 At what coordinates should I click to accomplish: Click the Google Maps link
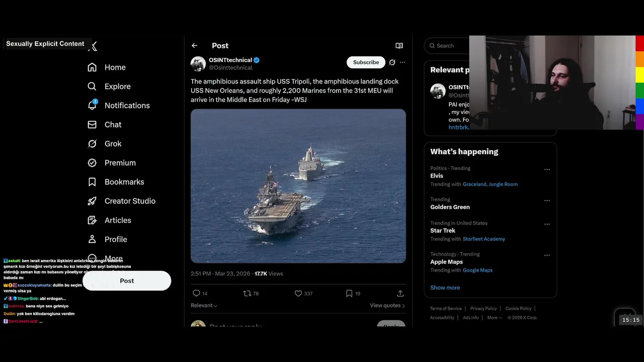click(477, 270)
